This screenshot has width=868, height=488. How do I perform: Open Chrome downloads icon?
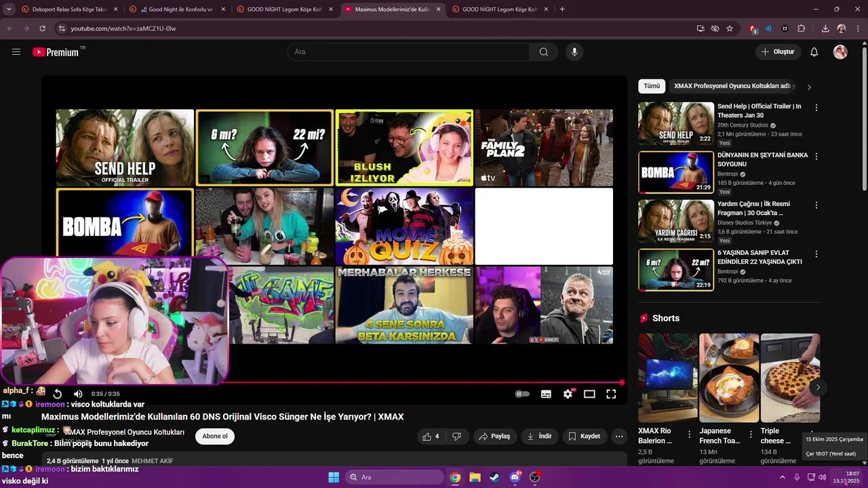pyautogui.click(x=825, y=28)
